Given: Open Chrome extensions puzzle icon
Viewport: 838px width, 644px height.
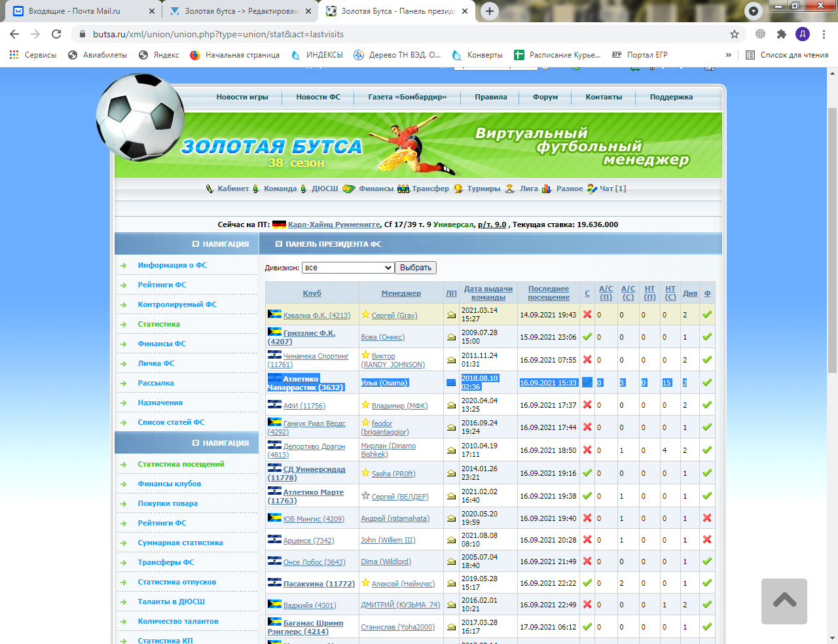Looking at the screenshot, I should [781, 34].
